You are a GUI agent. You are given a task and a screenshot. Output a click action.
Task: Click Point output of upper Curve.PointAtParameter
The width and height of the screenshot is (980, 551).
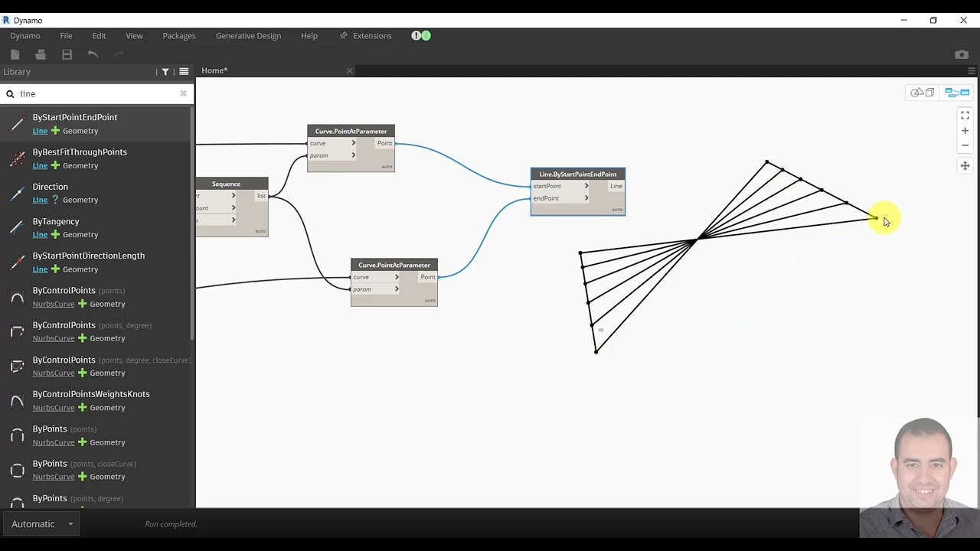(384, 143)
